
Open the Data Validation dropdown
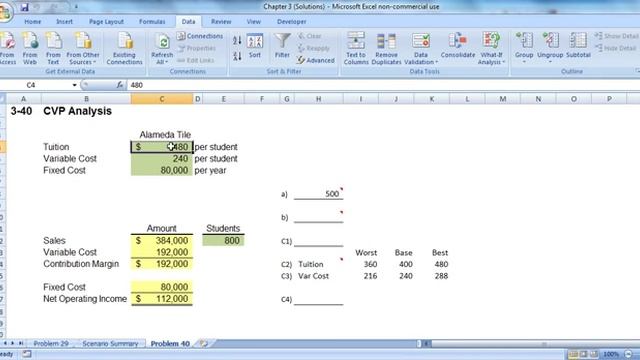coord(421,48)
